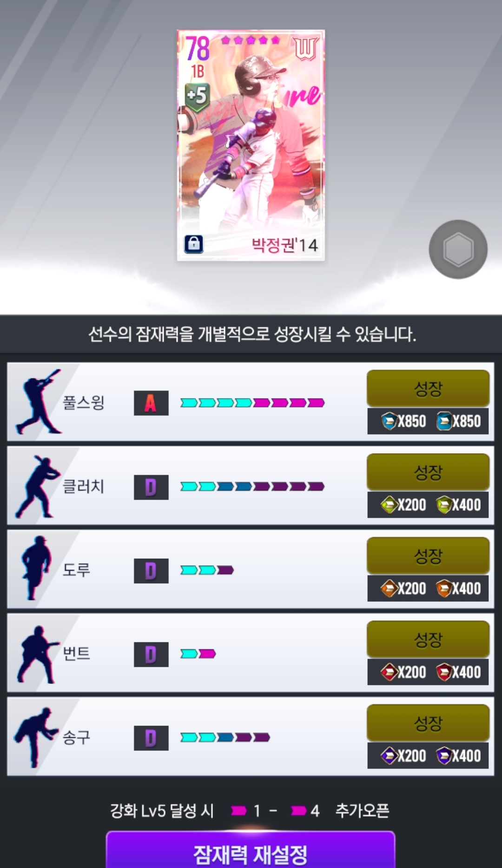Open the 박정권'14 player card
Screen dimensions: 502x868
pyautogui.click(x=251, y=145)
